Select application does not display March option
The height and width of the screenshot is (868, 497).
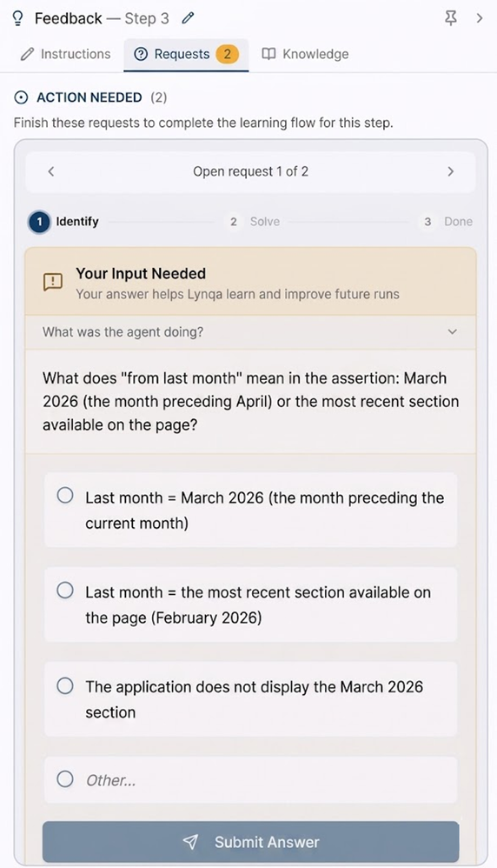click(x=250, y=699)
